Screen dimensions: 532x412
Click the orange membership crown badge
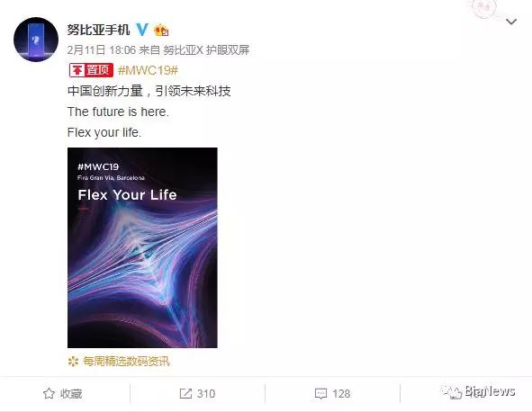[x=161, y=31]
